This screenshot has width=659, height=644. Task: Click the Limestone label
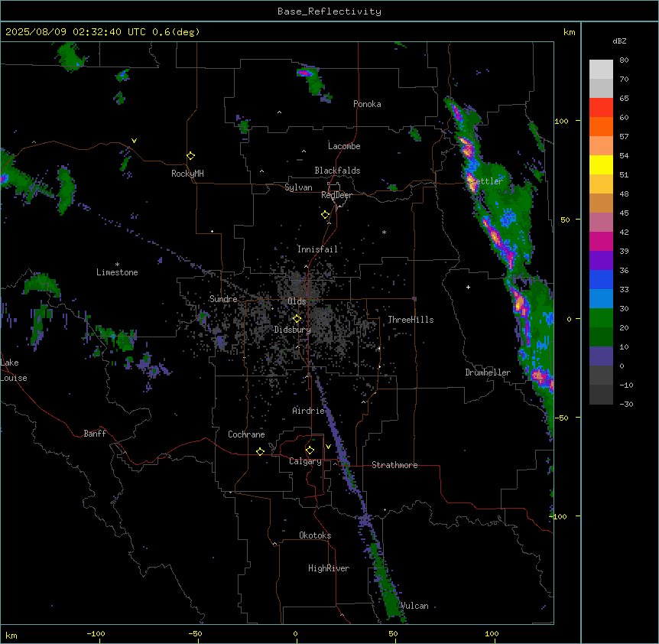tap(117, 272)
